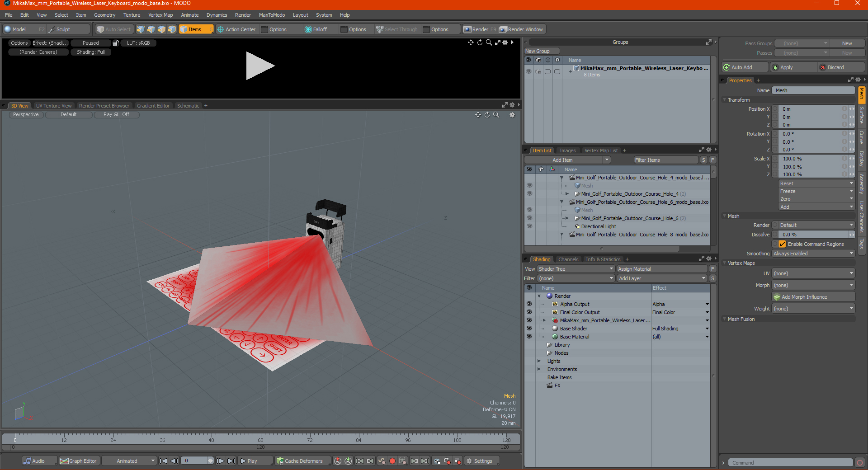Step to the previous frame
Image resolution: width=868 pixels, height=470 pixels.
[x=174, y=461]
